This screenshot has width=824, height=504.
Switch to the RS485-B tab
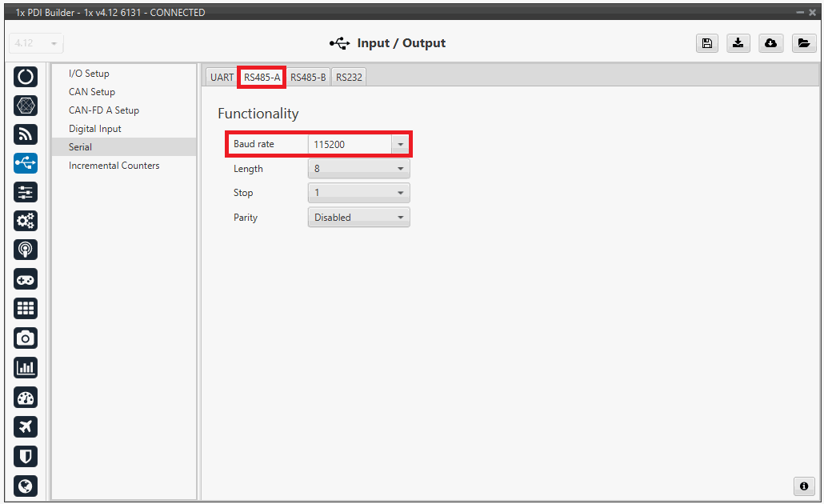(x=308, y=78)
